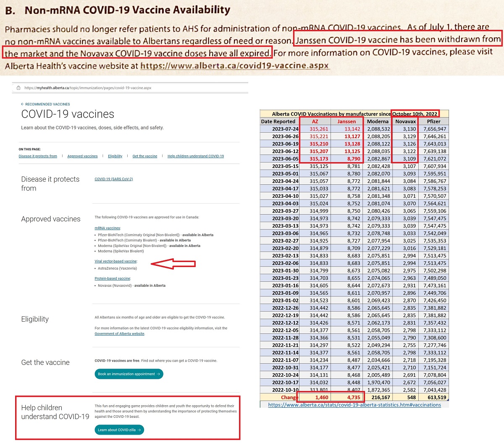The height and width of the screenshot is (443, 504).
Task: Click the lock icon in the address bar
Action: 18,88
